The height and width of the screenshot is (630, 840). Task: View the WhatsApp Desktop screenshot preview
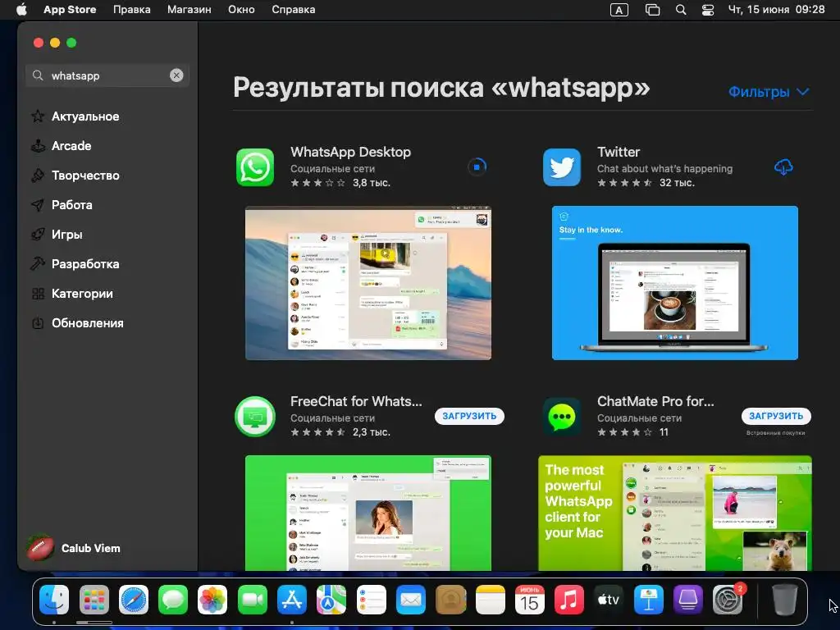pos(368,283)
